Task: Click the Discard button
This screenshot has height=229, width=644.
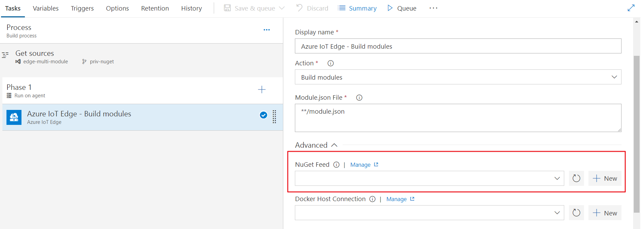Action: coord(312,8)
